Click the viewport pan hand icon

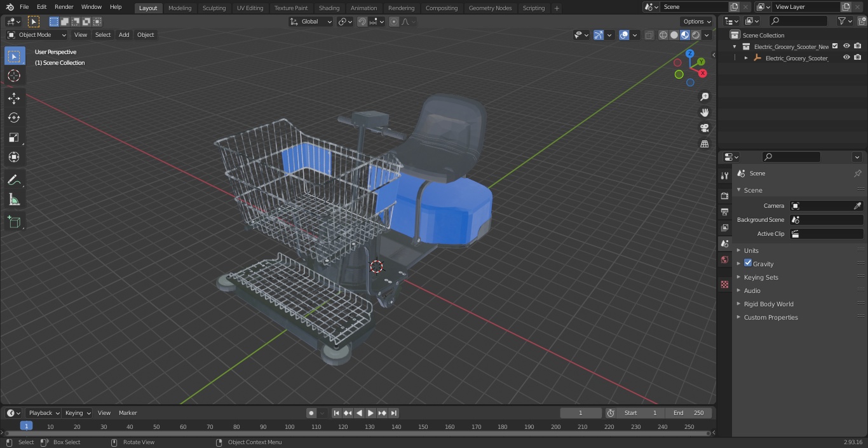(704, 112)
